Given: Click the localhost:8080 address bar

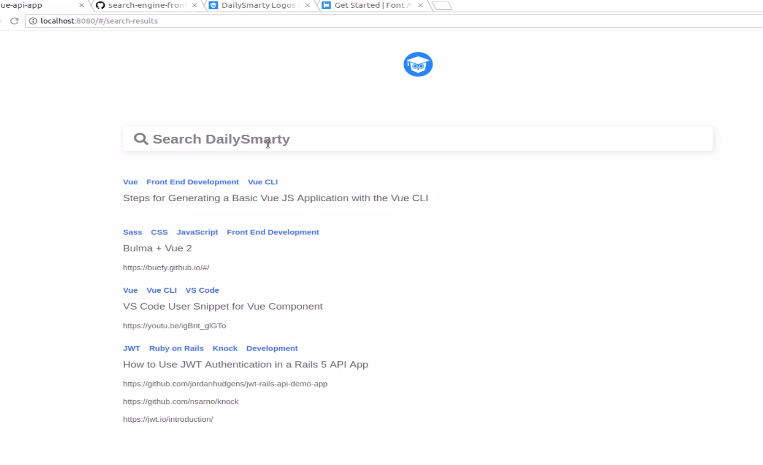Looking at the screenshot, I should point(394,21).
